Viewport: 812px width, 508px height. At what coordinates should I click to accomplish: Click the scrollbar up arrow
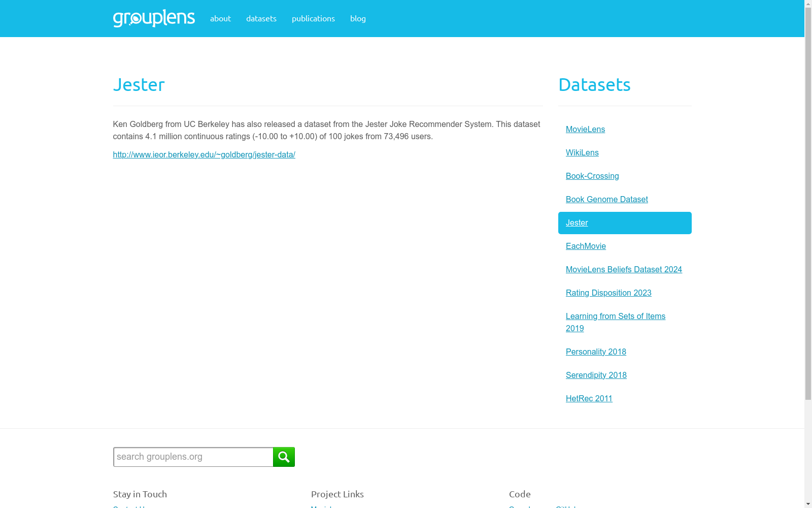tap(808, 4)
